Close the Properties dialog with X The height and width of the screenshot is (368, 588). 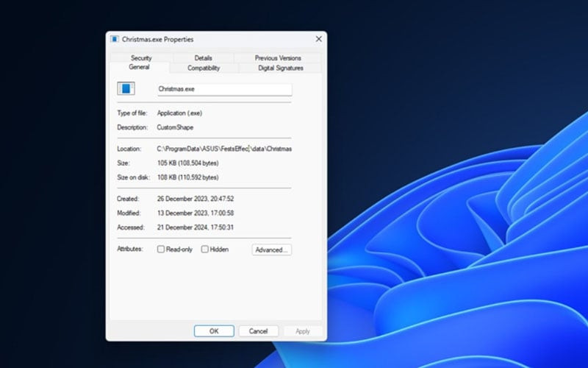[x=318, y=39]
